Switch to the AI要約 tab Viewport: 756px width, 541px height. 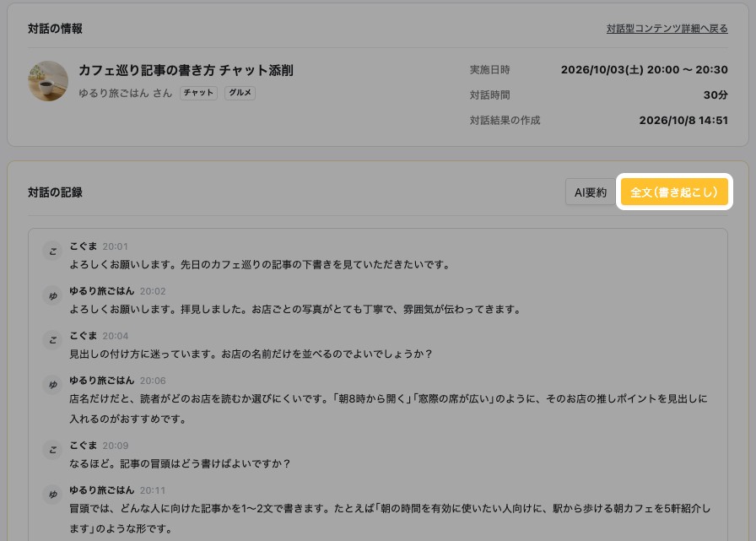pos(590,192)
